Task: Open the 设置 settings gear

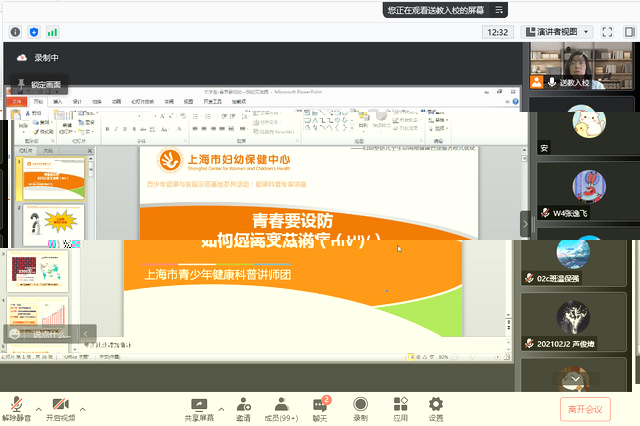Action: [x=436, y=410]
